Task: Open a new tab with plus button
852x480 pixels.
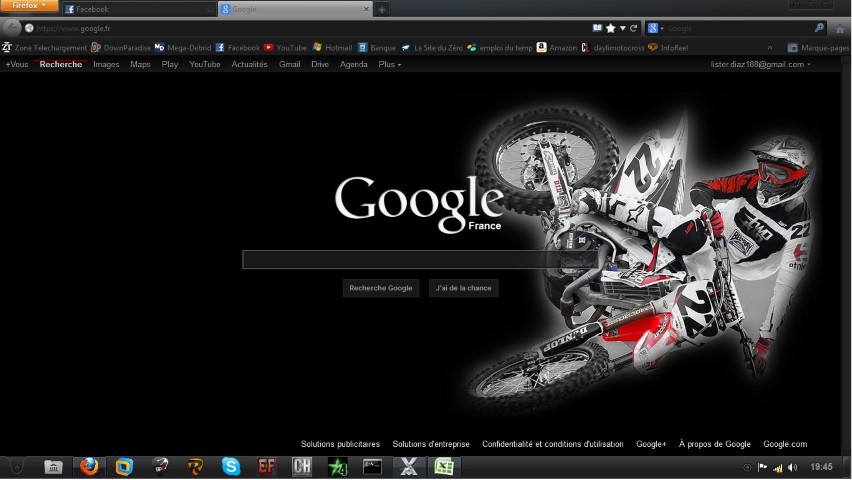Action: point(382,9)
